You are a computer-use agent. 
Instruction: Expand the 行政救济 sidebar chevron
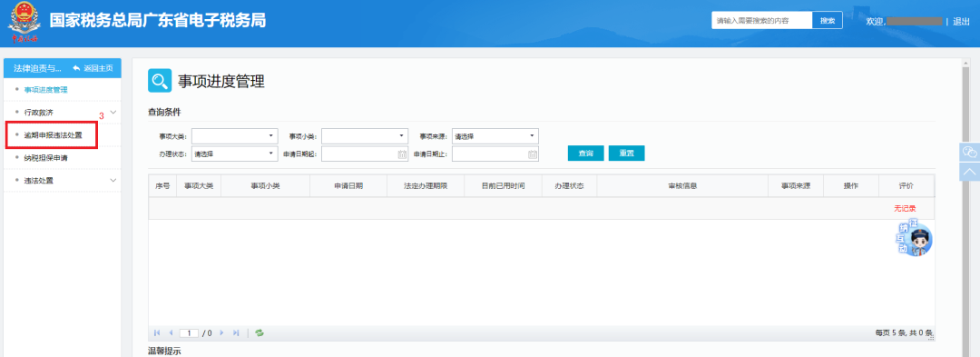point(113,113)
